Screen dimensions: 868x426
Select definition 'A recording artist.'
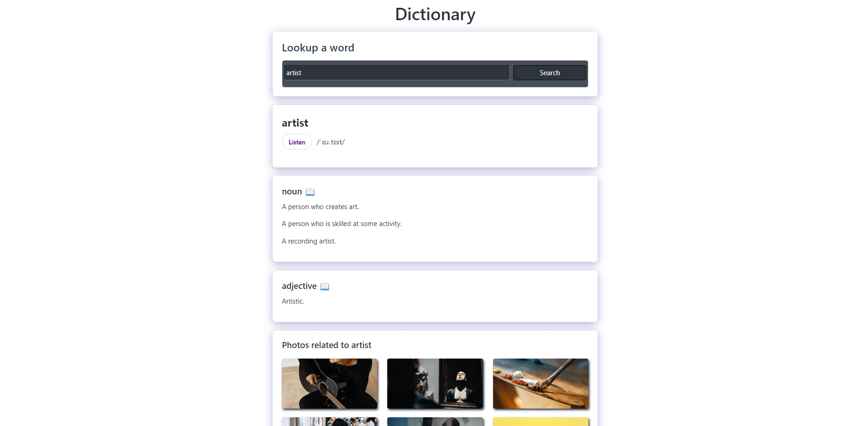309,241
